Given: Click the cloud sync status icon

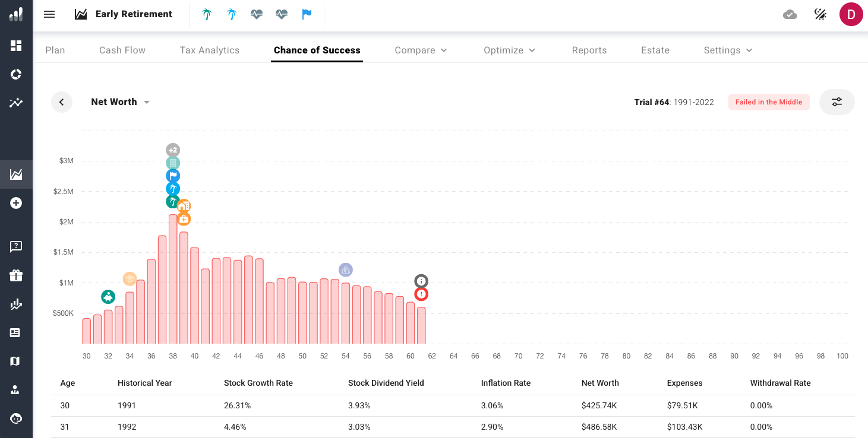Looking at the screenshot, I should pyautogui.click(x=790, y=14).
